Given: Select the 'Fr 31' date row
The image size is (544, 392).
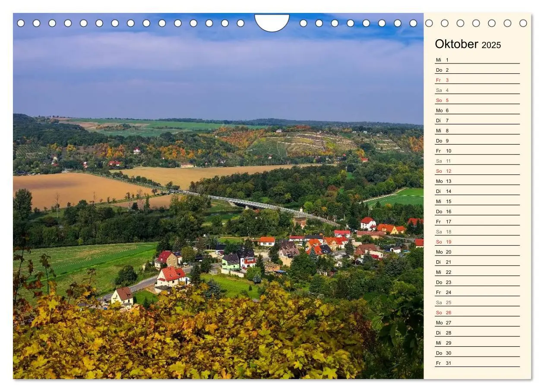Looking at the screenshot, I should 477,363.
